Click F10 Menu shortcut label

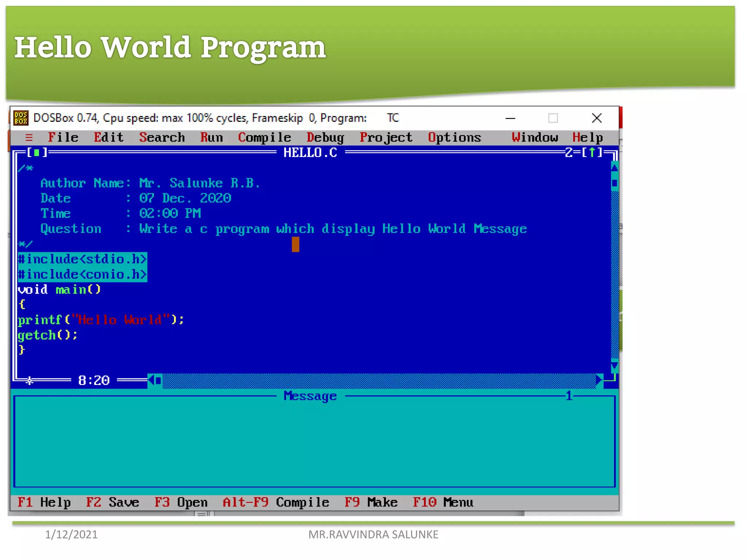(x=443, y=502)
